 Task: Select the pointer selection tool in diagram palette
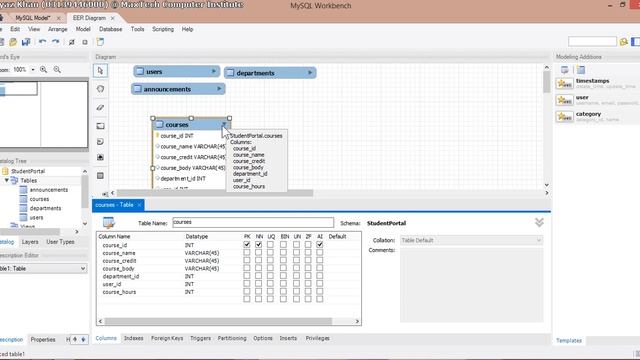(x=100, y=71)
